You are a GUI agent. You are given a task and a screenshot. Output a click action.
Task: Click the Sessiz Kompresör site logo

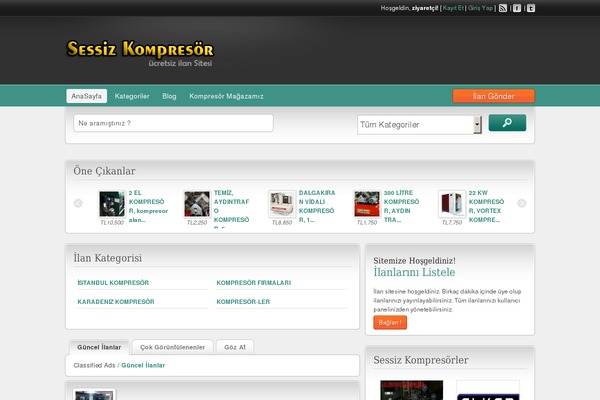click(x=140, y=53)
